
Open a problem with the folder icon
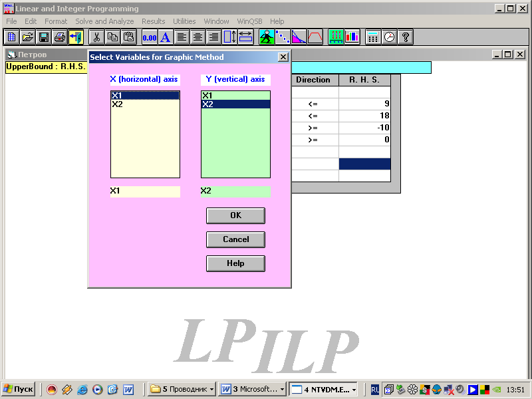point(27,37)
